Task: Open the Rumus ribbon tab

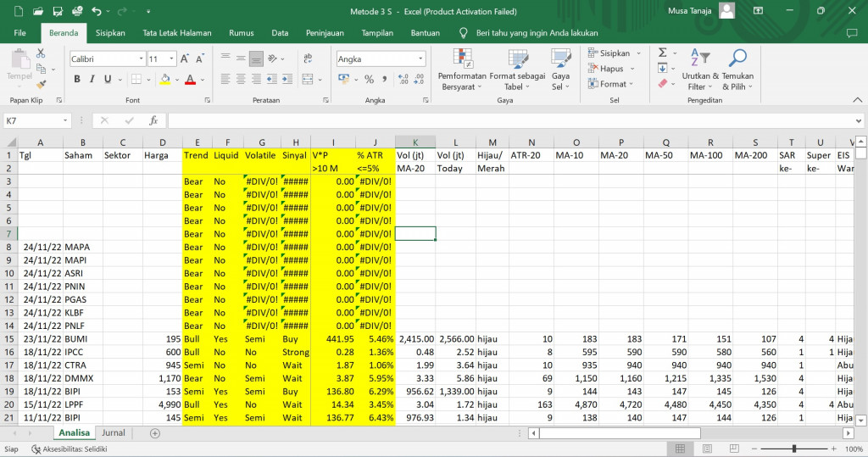Action: [242, 33]
